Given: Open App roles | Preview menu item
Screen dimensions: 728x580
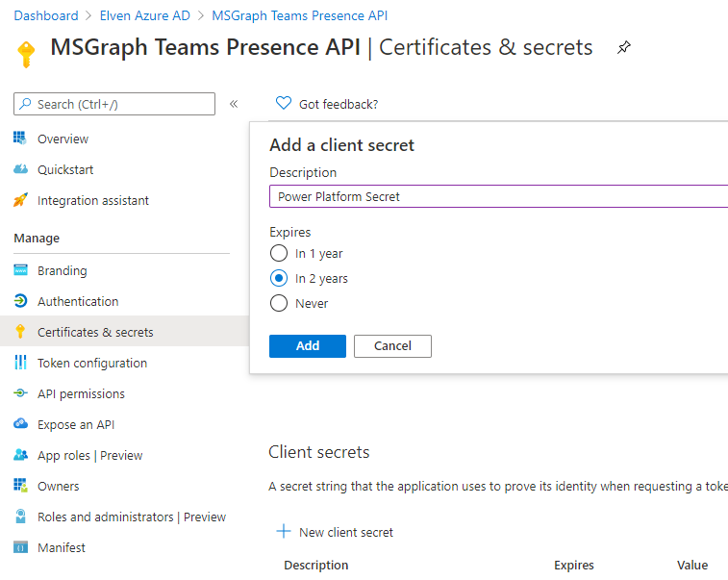Looking at the screenshot, I should tap(90, 455).
